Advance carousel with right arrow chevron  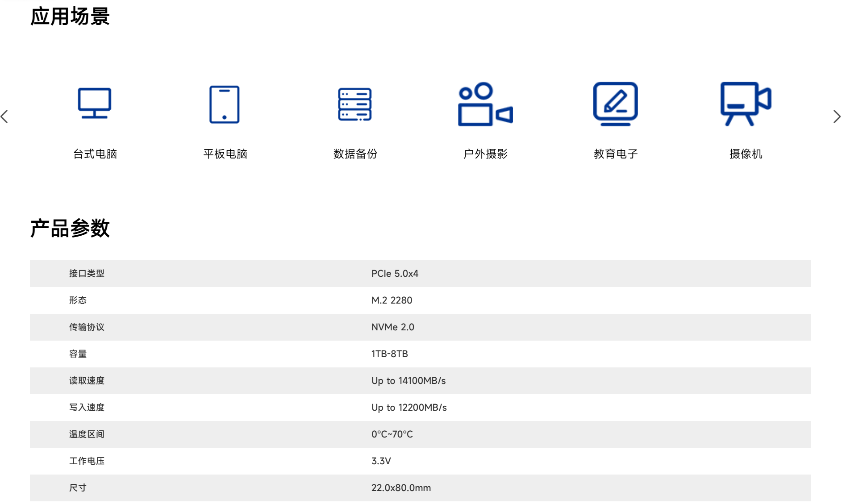[x=837, y=117]
